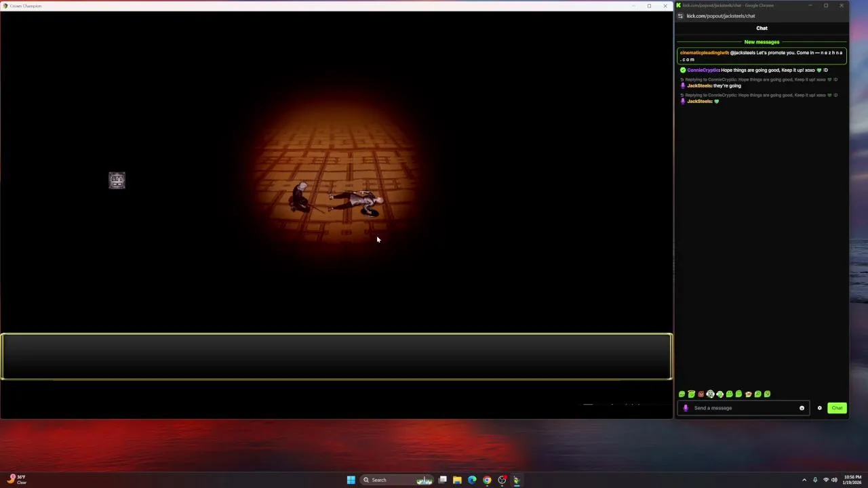Open the clock and date in system tray
This screenshot has width=868, height=488.
coord(852,480)
